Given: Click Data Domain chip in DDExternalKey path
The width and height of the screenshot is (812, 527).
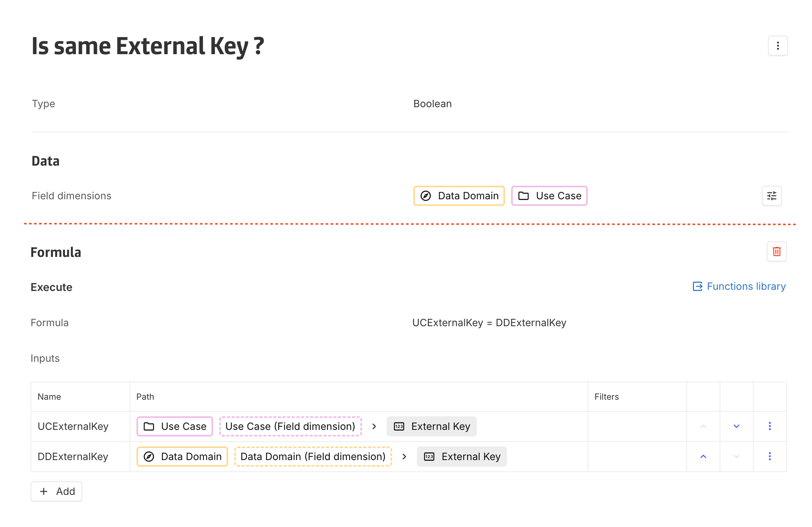Looking at the screenshot, I should coord(182,457).
